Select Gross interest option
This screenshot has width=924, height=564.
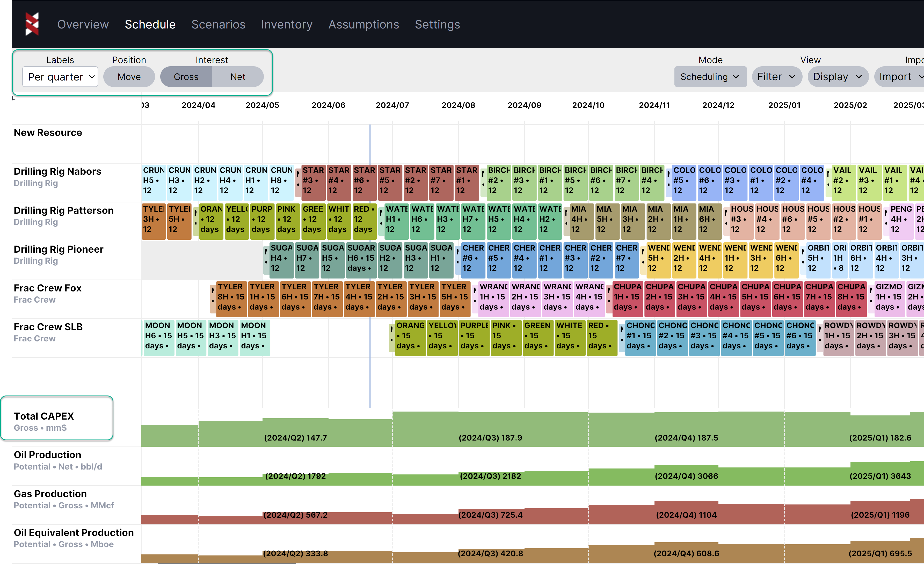[x=186, y=77]
